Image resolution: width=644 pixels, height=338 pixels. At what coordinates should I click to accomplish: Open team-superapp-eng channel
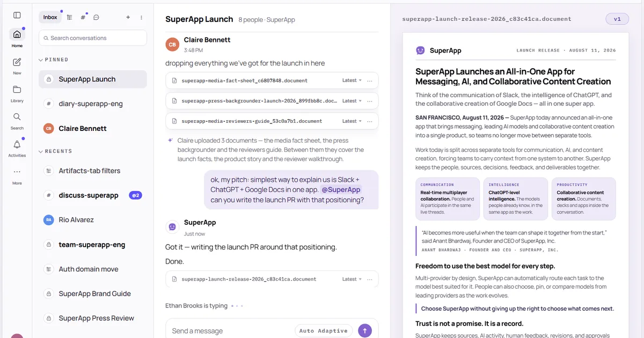click(93, 244)
